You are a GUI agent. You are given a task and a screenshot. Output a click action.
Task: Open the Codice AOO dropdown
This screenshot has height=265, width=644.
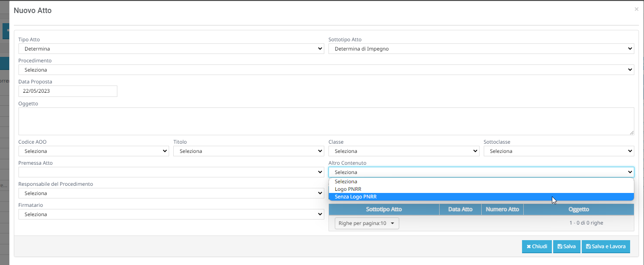coord(93,151)
